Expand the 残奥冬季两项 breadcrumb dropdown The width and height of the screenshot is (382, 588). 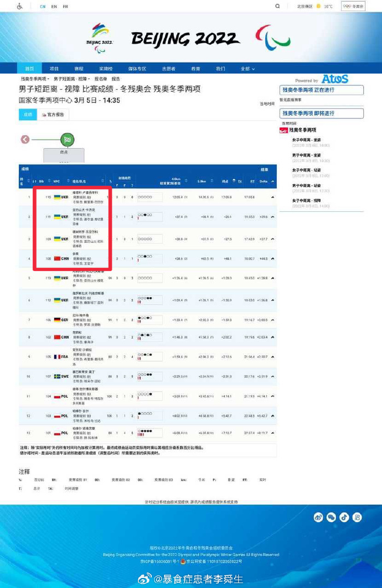pyautogui.click(x=35, y=79)
